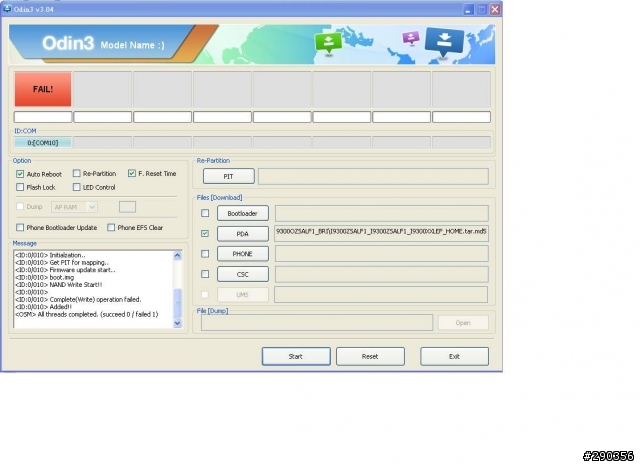Click the message log scrollbar thumb

177,303
